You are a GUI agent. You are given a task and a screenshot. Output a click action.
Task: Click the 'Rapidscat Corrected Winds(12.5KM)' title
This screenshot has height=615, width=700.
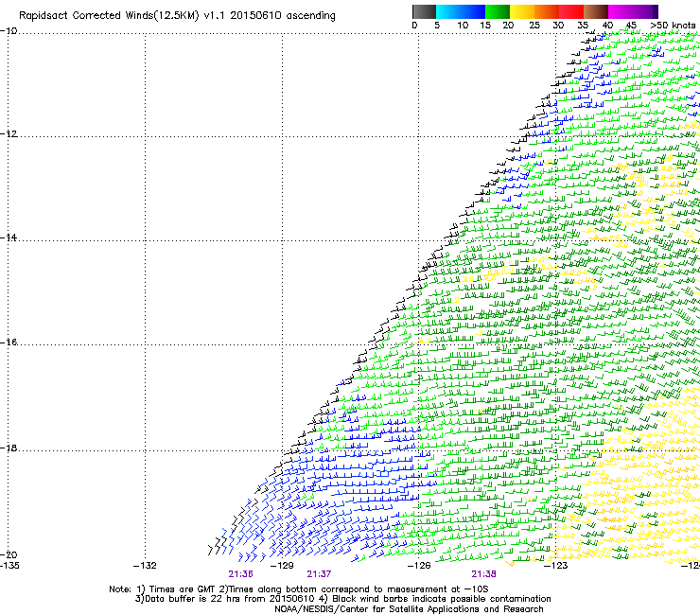tap(109, 16)
